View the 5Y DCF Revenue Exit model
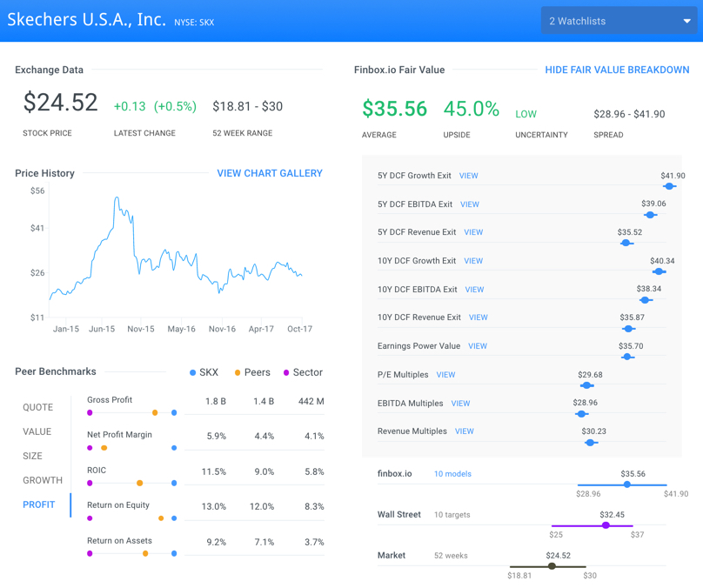703x588 pixels. pyautogui.click(x=473, y=232)
